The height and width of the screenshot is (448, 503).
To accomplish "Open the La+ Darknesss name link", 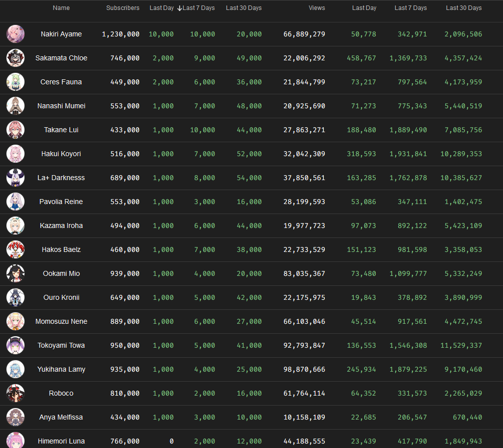I will coord(61,178).
